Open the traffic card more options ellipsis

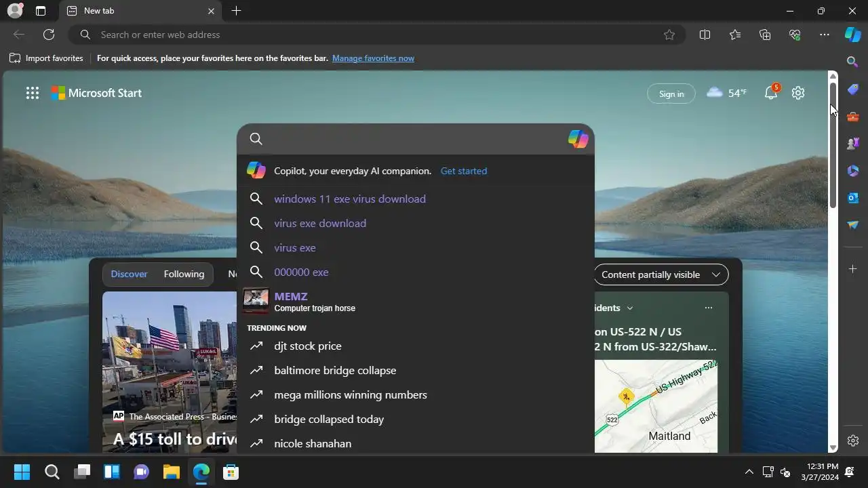tap(709, 308)
